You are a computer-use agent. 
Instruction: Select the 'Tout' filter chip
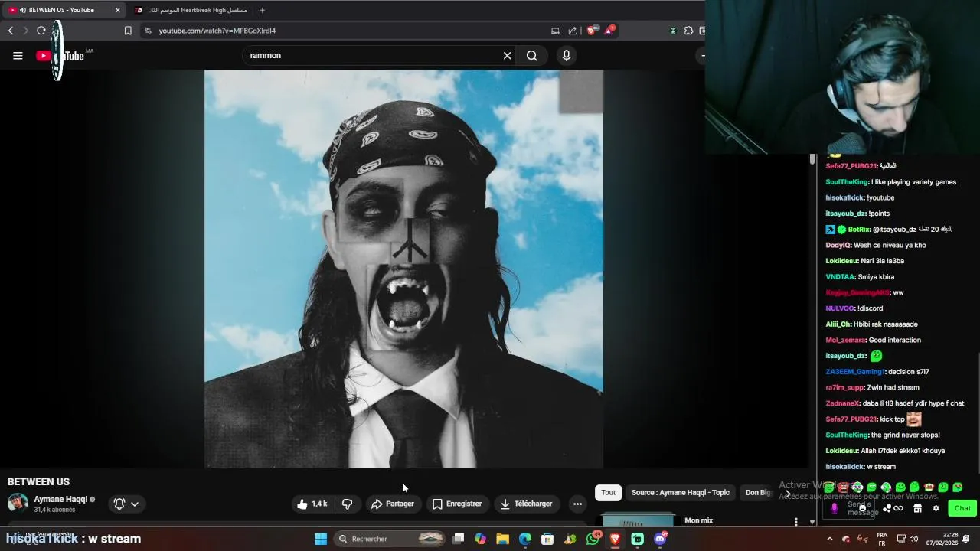tap(608, 493)
